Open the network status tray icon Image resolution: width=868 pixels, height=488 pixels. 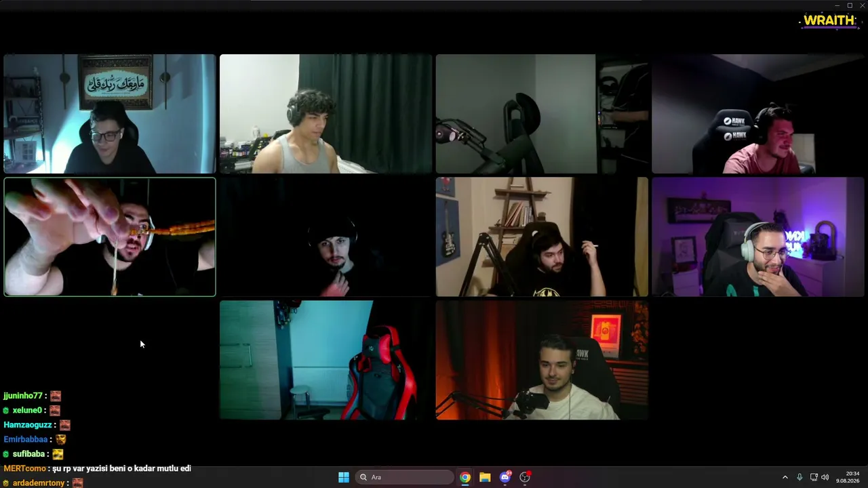pos(814,477)
